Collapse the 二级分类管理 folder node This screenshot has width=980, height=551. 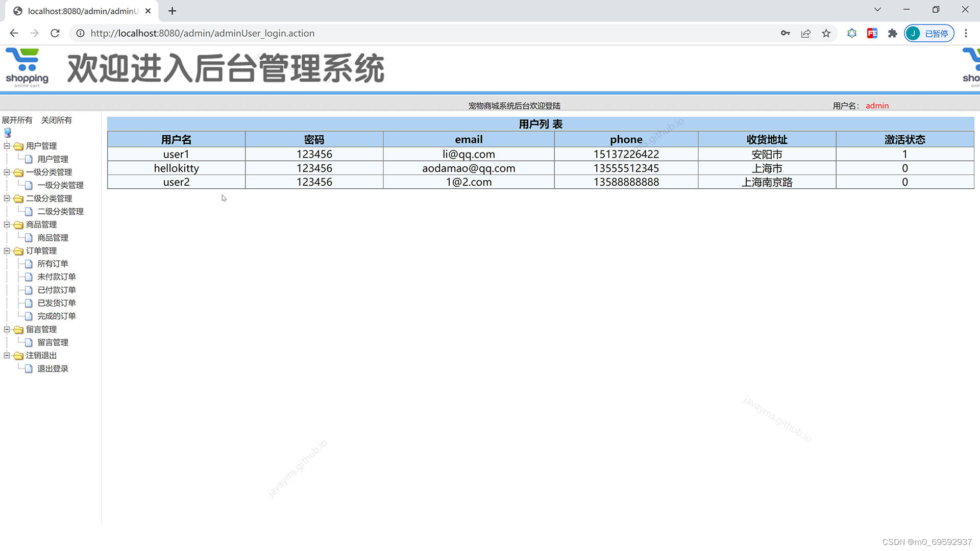(x=7, y=198)
